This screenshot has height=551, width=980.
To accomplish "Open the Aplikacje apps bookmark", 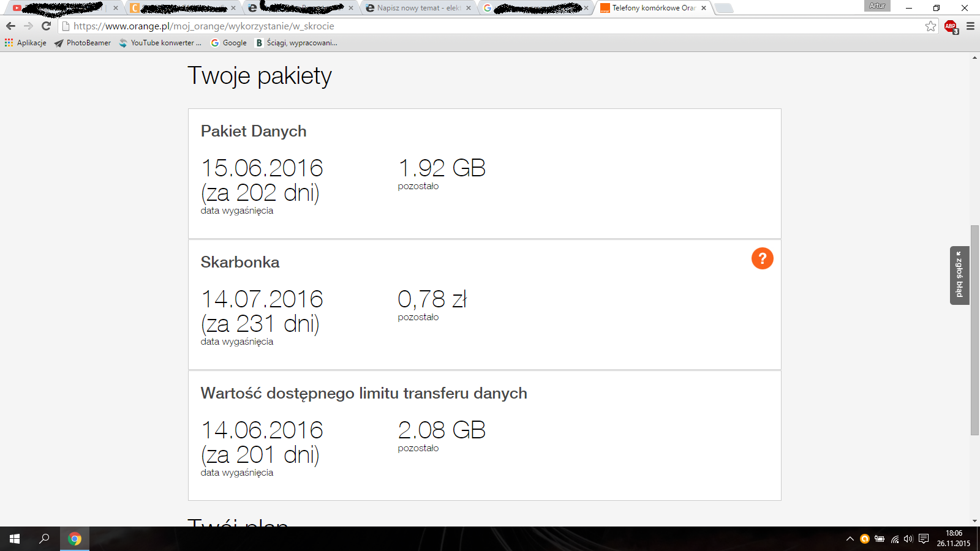I will [x=26, y=43].
